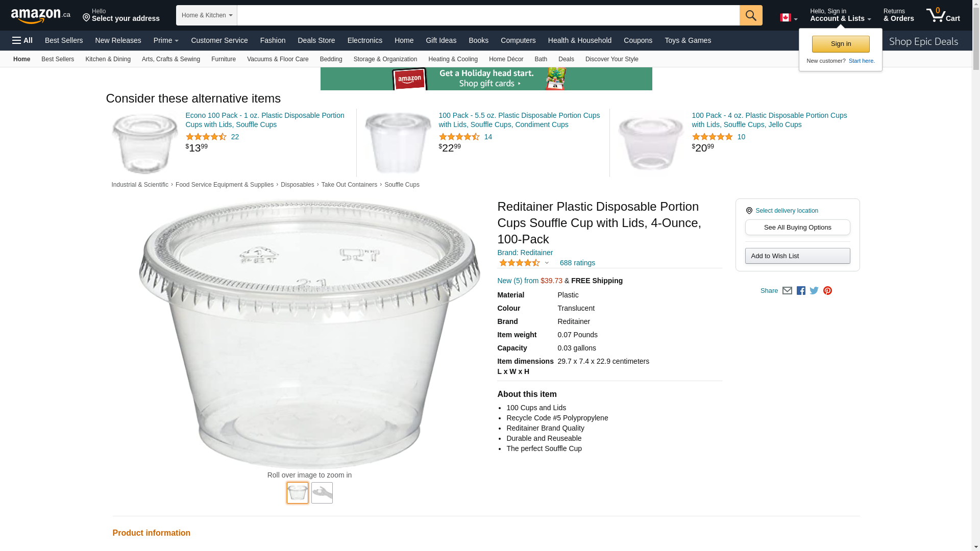Expand the Canada flag language selector

789,18
